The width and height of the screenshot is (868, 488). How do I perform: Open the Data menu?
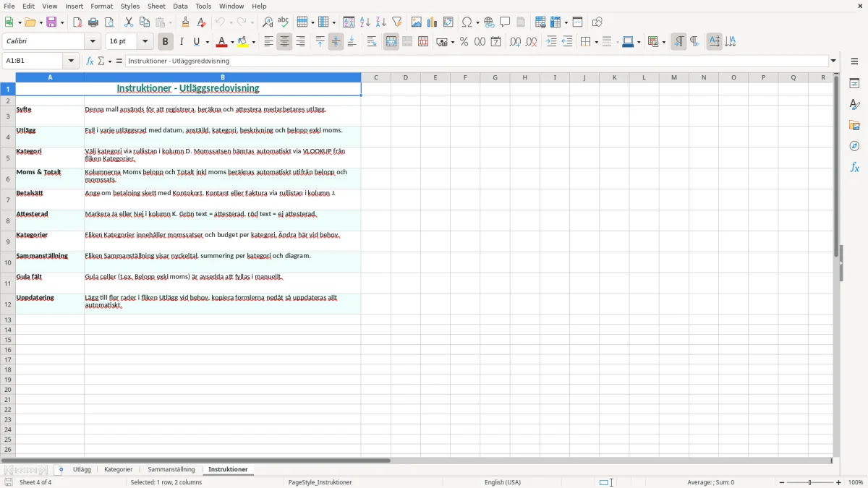pyautogui.click(x=180, y=6)
